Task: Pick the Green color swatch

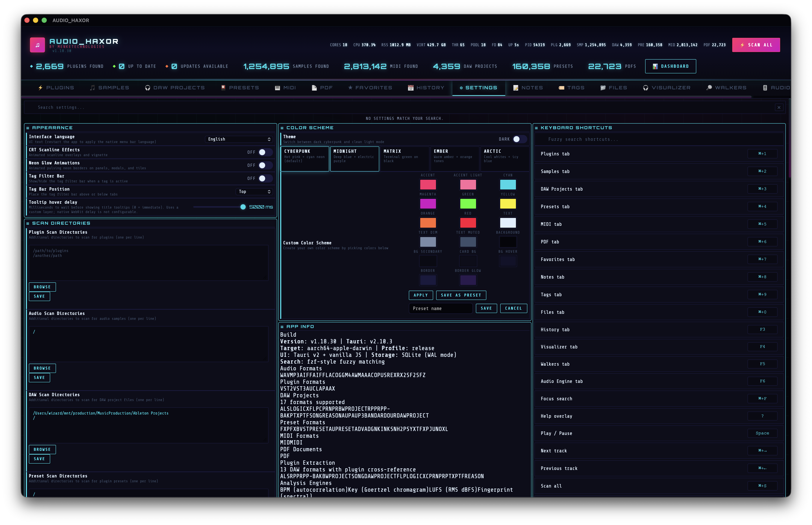Action: click(468, 204)
